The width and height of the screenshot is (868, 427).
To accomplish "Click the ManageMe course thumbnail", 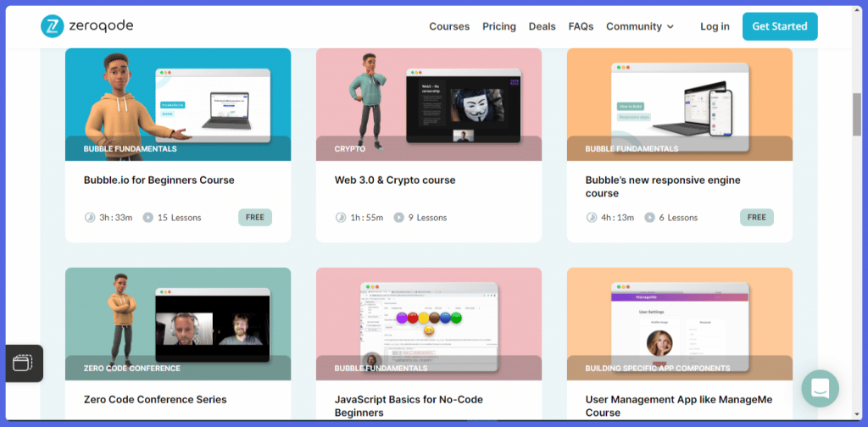I will 679,324.
